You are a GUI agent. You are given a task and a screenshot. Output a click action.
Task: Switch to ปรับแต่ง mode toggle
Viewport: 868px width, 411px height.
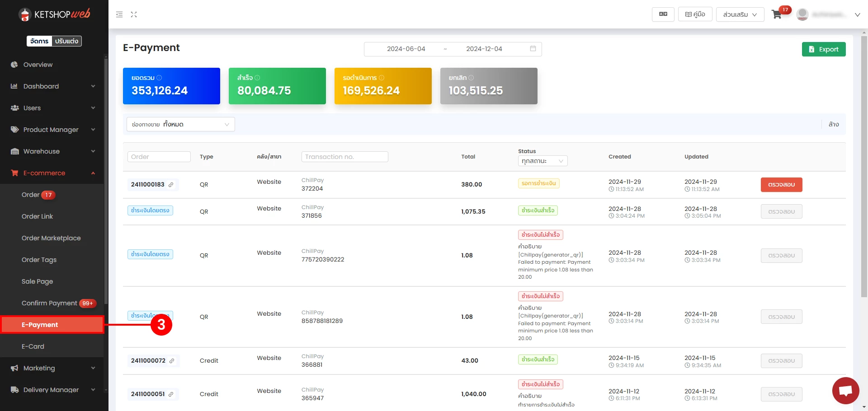click(66, 41)
